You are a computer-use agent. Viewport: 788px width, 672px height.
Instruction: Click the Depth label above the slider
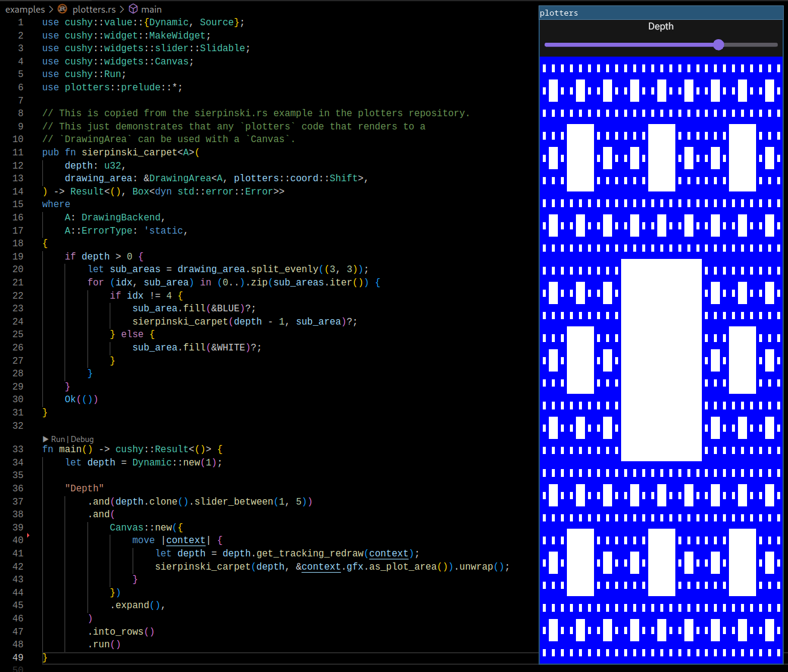pyautogui.click(x=661, y=26)
